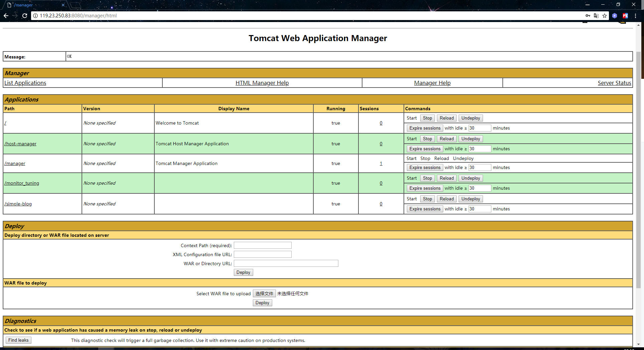This screenshot has height=350, width=644.
Task: Open HTML Manager Help link
Action: [x=262, y=83]
